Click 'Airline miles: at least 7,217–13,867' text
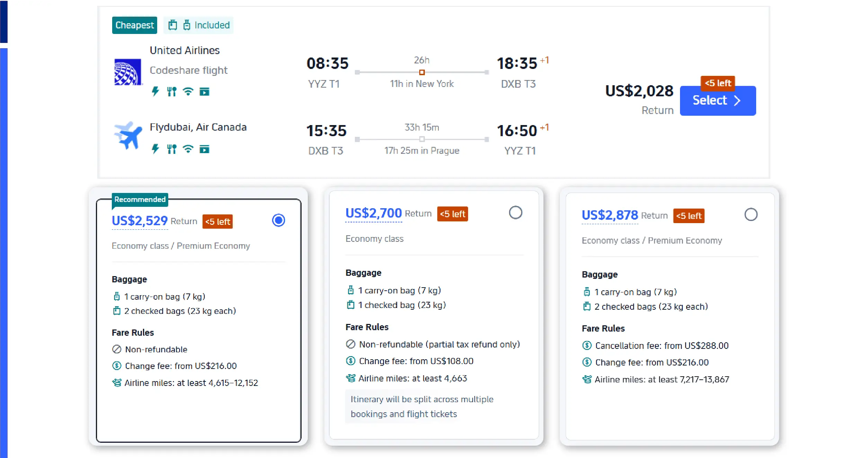 coord(662,380)
